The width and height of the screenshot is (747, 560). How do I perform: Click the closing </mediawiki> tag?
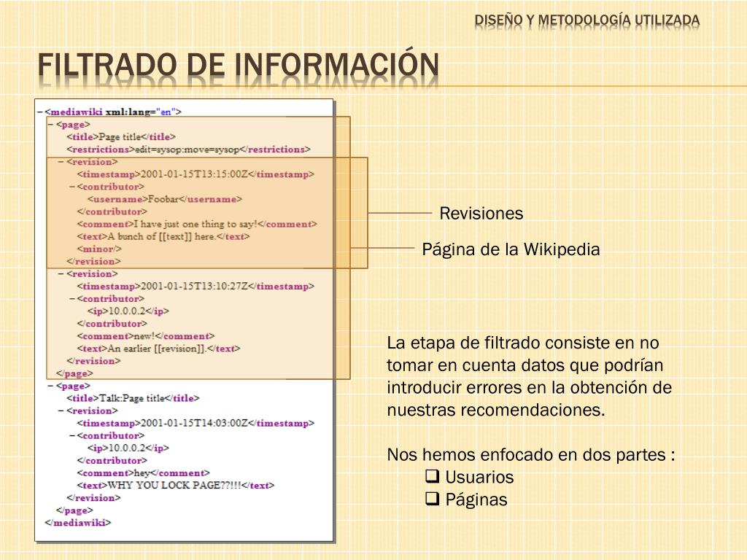point(77,522)
